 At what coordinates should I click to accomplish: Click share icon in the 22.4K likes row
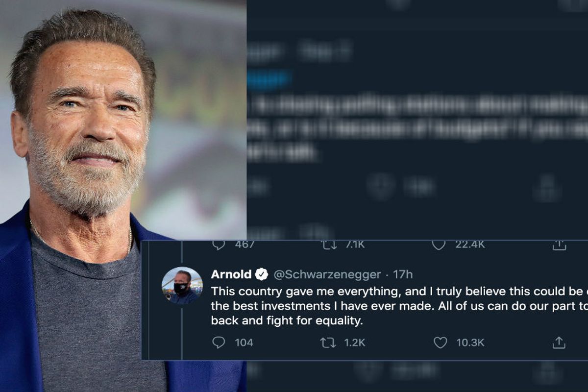[x=559, y=245]
